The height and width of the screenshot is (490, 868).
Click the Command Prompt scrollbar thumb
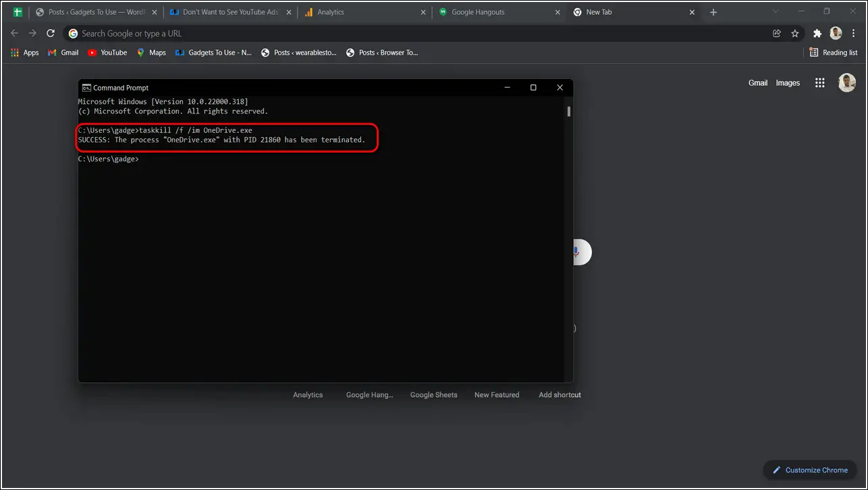[x=569, y=111]
